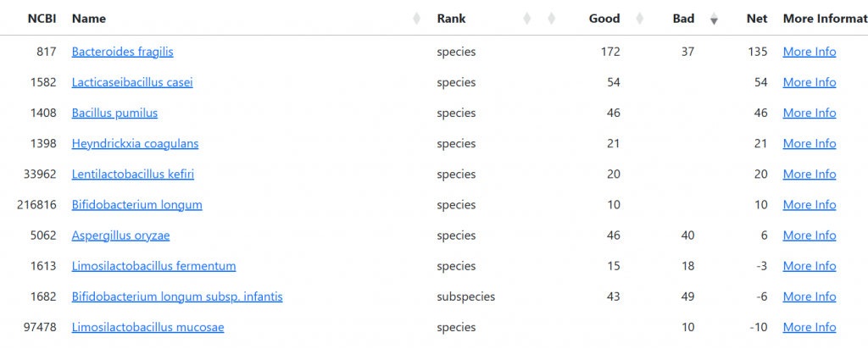
Task: Open Bifidobacterium longum species link
Action: 136,205
